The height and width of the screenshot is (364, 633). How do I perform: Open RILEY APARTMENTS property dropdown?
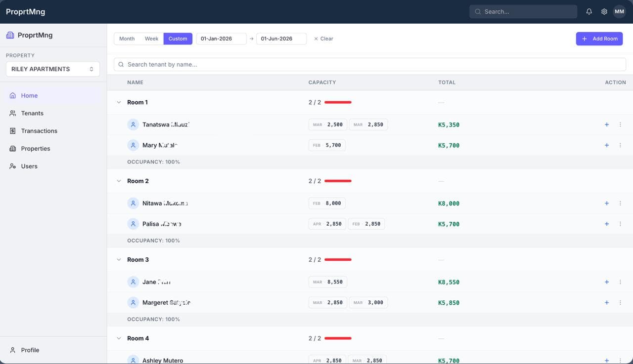click(x=53, y=69)
